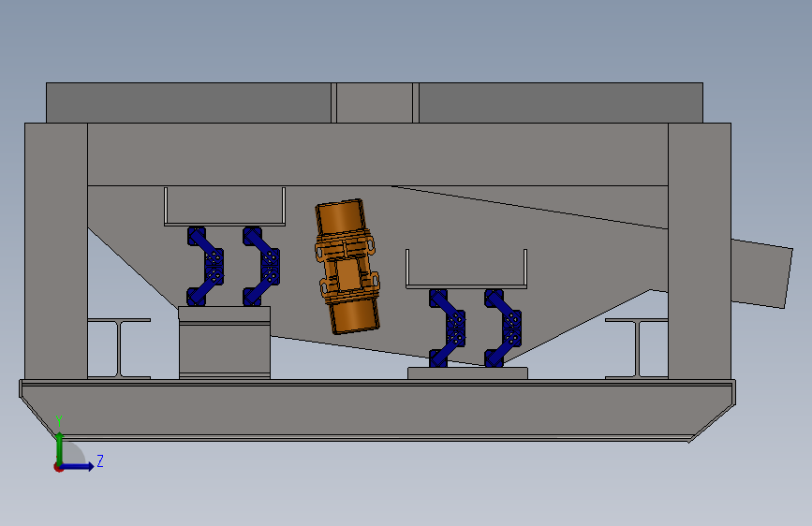
Task: Select the right vertical frame column
Action: pos(700,251)
